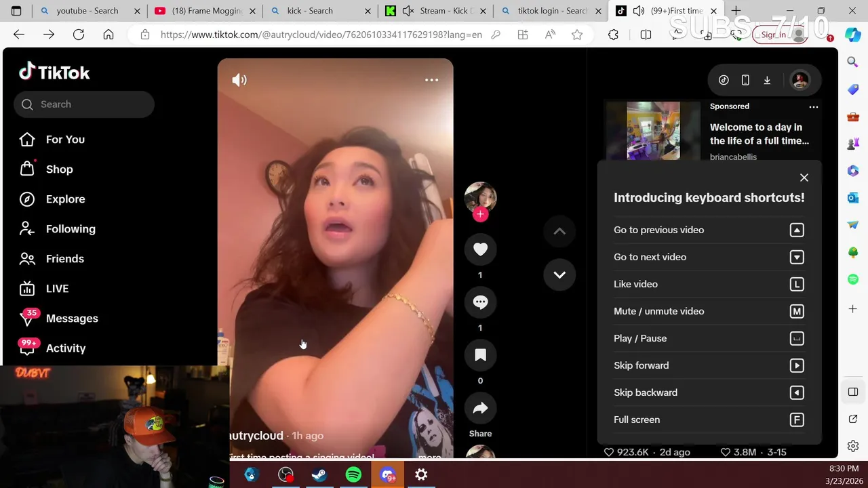Open the Outlook sidebar app
The image size is (868, 488).
tap(853, 198)
